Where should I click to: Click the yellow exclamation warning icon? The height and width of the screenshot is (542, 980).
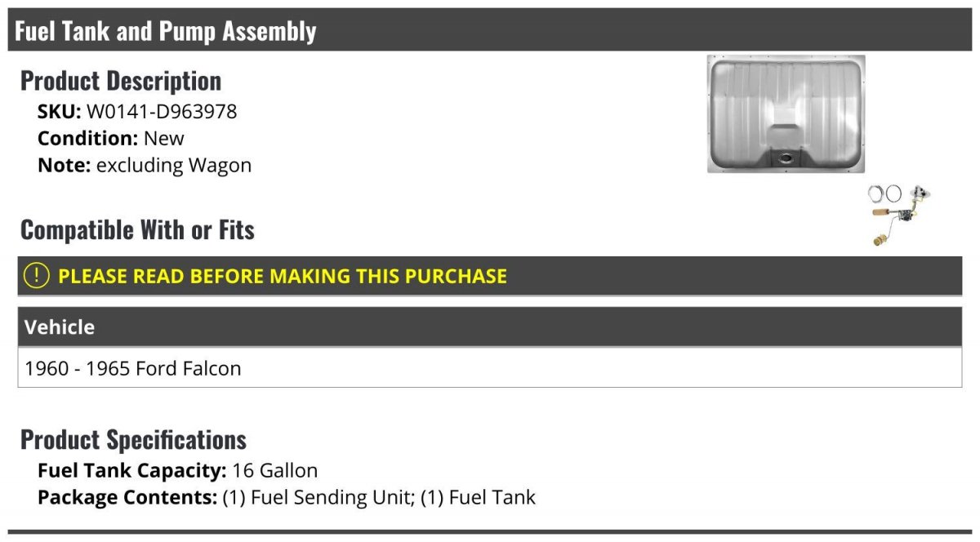(37, 275)
